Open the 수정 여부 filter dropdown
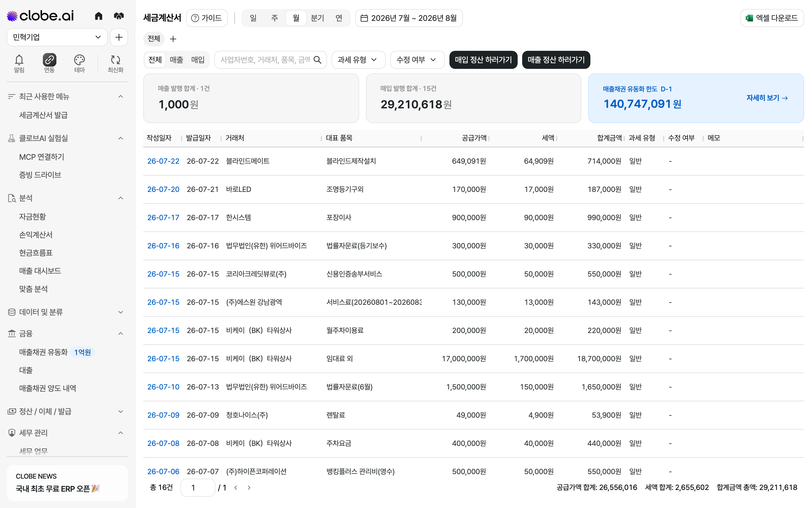Viewport: 812px width, 508px height. pos(417,60)
